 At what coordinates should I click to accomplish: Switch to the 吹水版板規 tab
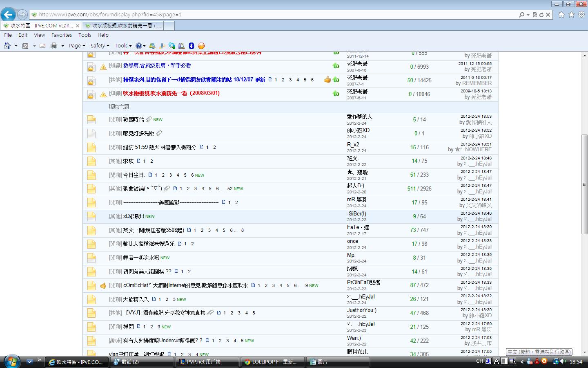pos(127,25)
